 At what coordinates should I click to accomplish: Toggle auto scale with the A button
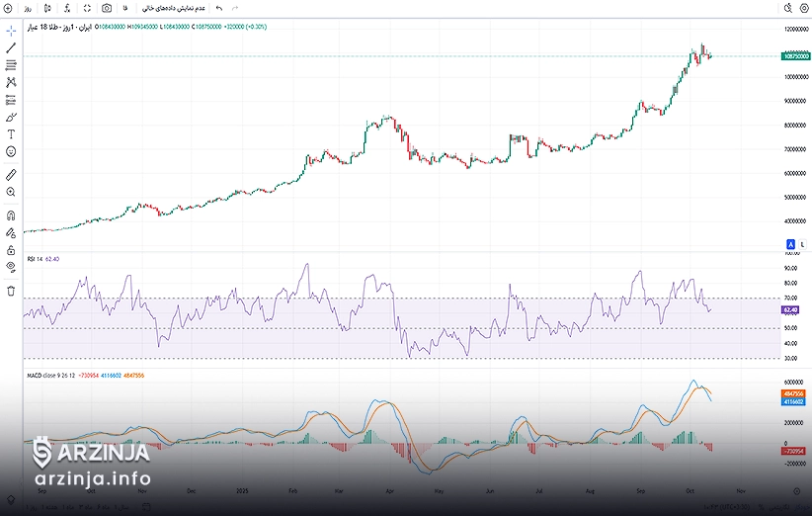tap(790, 243)
